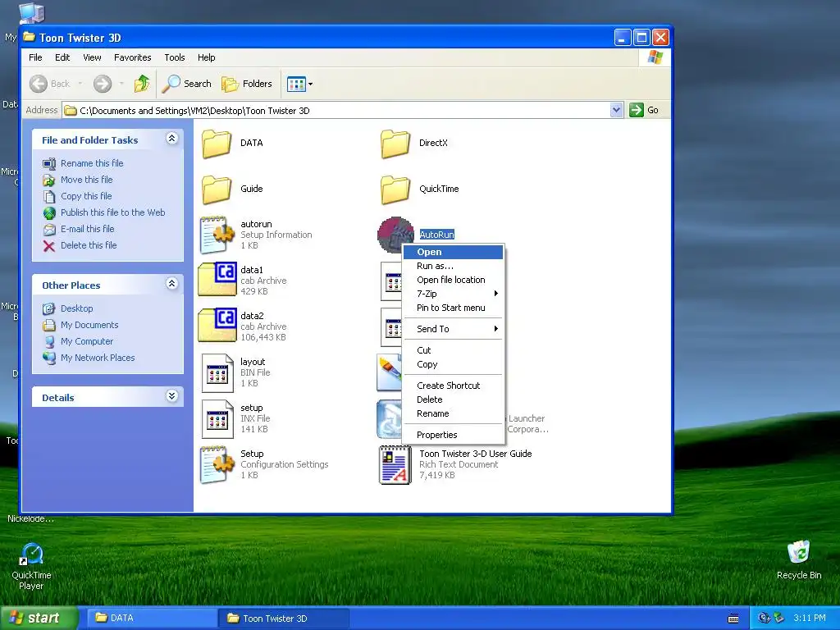Viewport: 840px width, 630px height.
Task: Choose Create Shortcut
Action: pyautogui.click(x=453, y=386)
